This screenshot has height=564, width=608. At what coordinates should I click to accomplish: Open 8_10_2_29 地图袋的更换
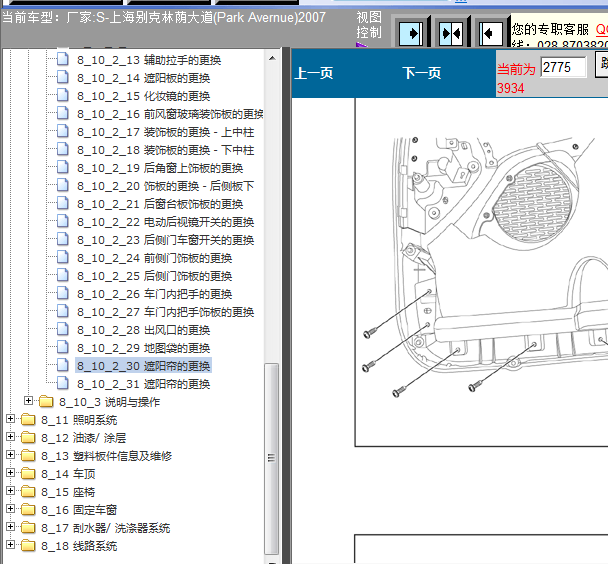[x=143, y=348]
